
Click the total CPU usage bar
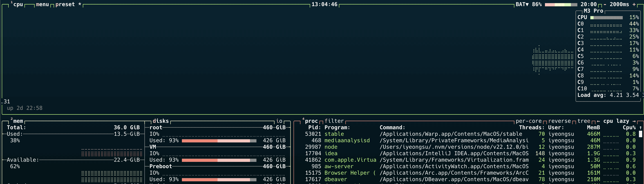pyautogui.click(x=606, y=17)
